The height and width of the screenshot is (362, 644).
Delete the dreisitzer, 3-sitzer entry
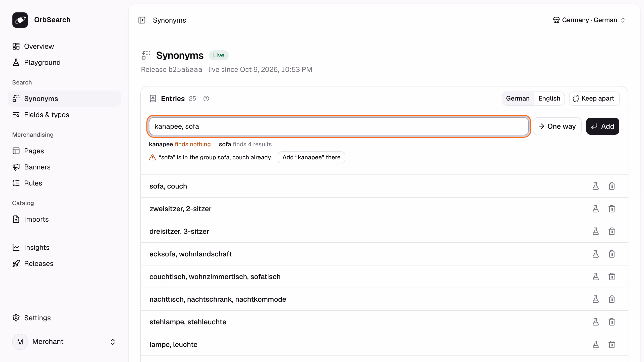[612, 231]
